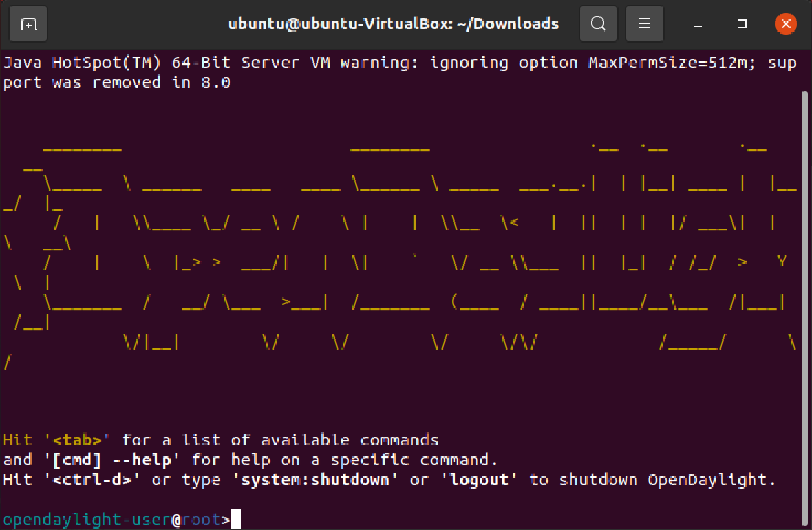Click the word OpenDaylight in shutdown hint
The height and width of the screenshot is (530, 812).
[x=708, y=480]
